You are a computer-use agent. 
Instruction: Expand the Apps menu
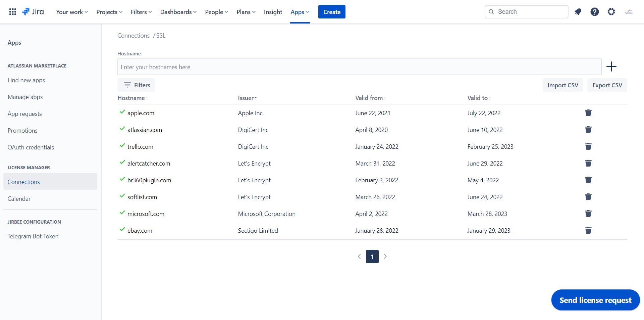300,12
